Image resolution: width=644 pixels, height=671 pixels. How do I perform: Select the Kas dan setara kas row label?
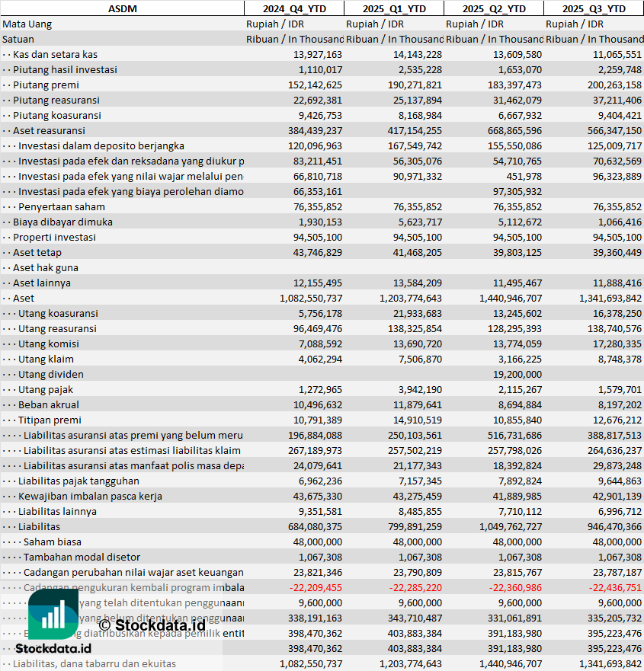click(55, 54)
